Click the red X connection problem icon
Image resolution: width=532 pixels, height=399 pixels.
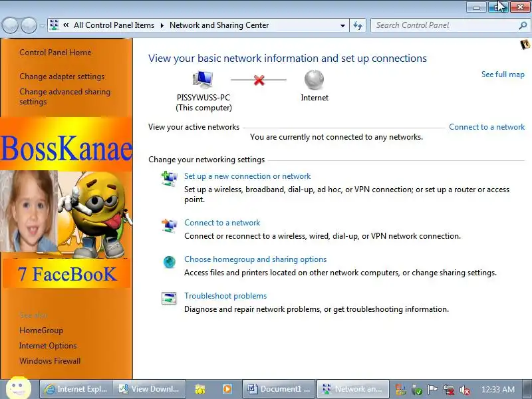[x=259, y=80]
